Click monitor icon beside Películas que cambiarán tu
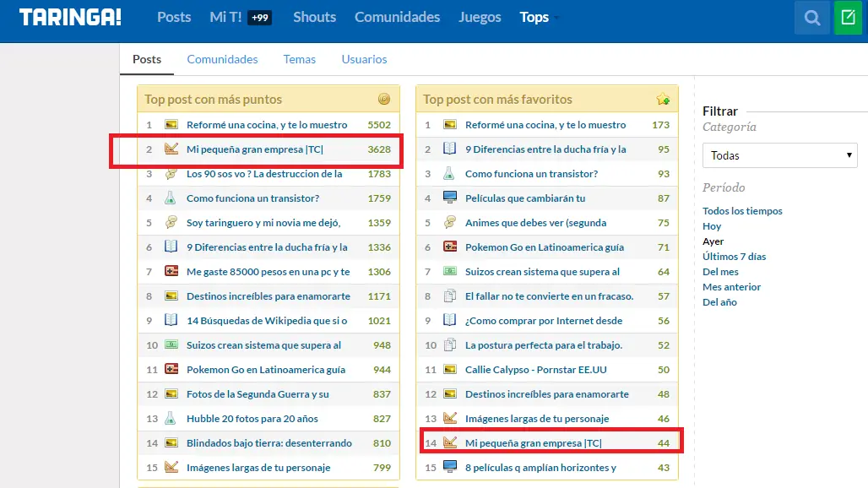868x488 pixels. point(450,198)
